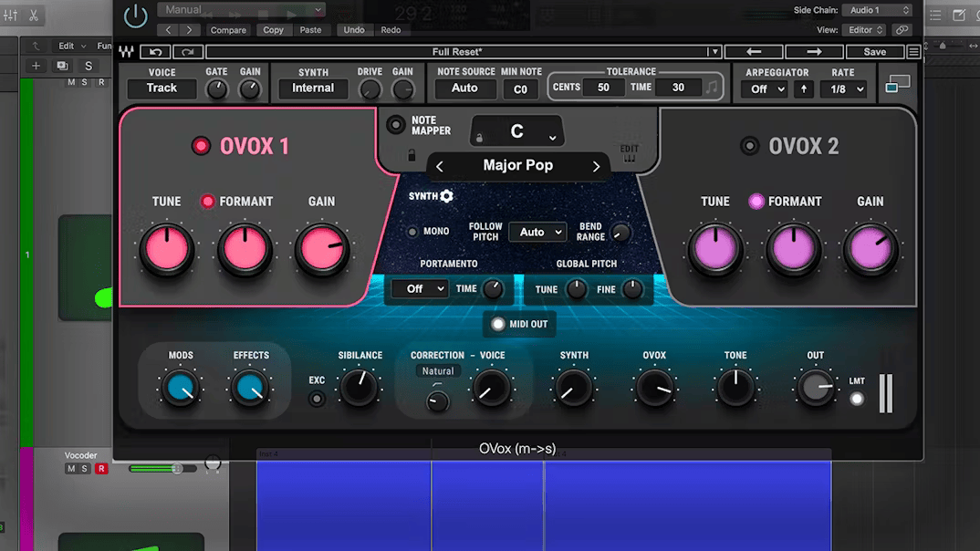This screenshot has width=980, height=551.
Task: Toggle the LMT limiter light
Action: 857,400
